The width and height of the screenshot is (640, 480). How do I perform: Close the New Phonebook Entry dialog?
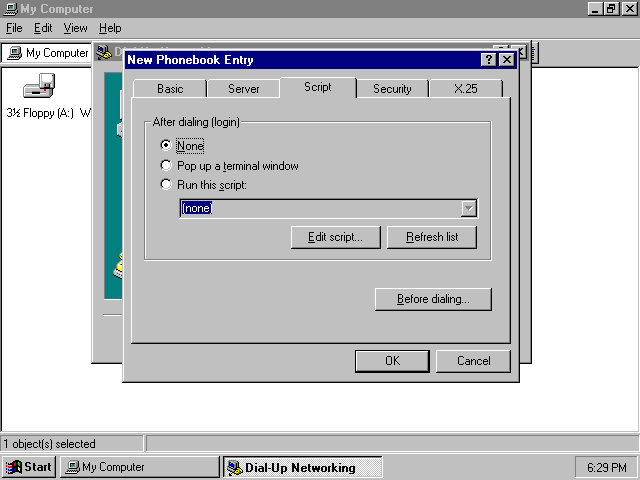[507, 60]
